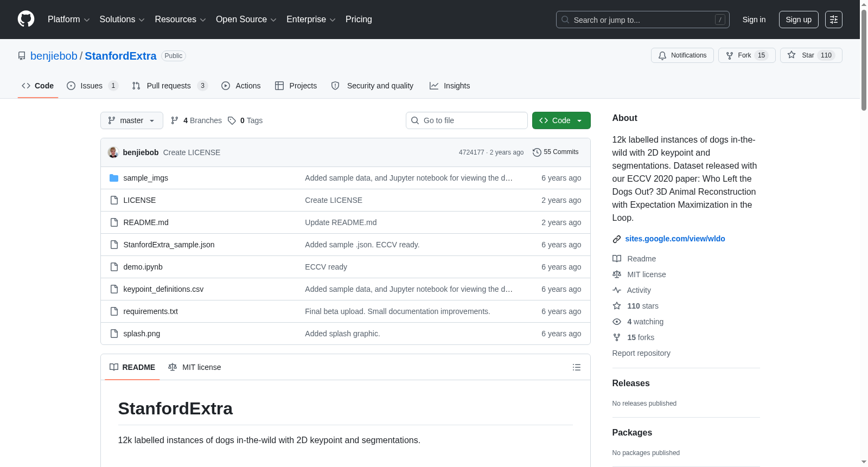This screenshot has height=467, width=868.
Task: Click the benjiebob avatar image
Action: (113, 152)
